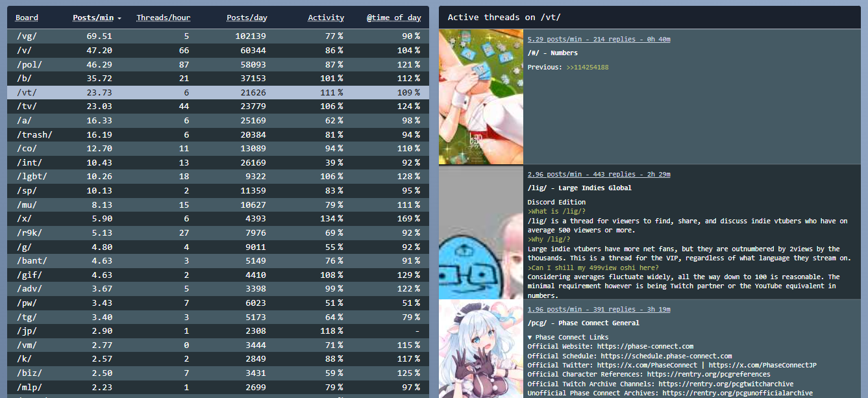Click the Active threads on /vt/ heading
This screenshot has width=868, height=398.
pyautogui.click(x=504, y=18)
